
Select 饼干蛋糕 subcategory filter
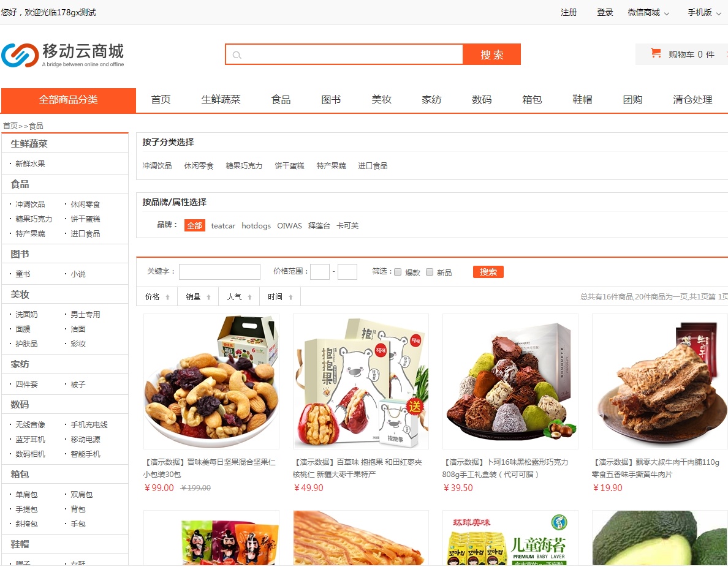coord(289,166)
